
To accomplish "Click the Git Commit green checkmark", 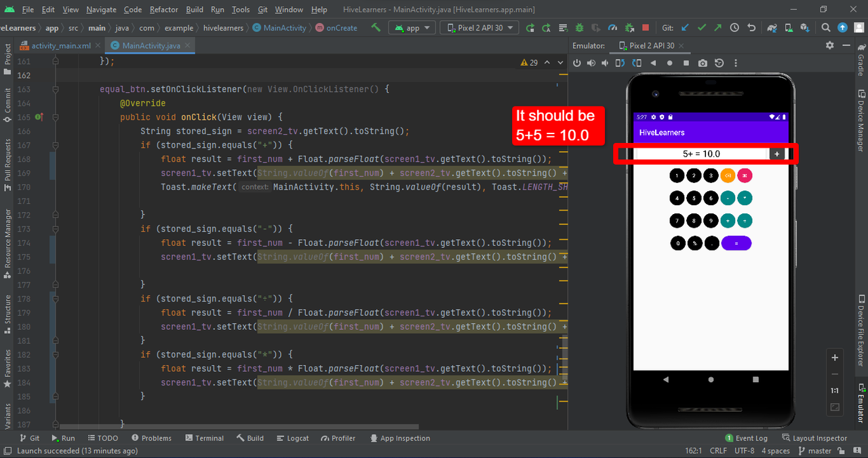I will (x=702, y=28).
